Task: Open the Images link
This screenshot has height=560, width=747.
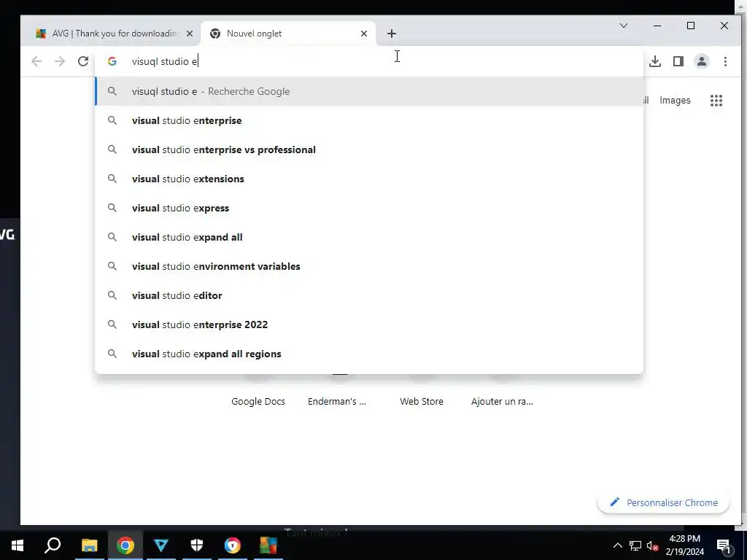Action: 675,101
